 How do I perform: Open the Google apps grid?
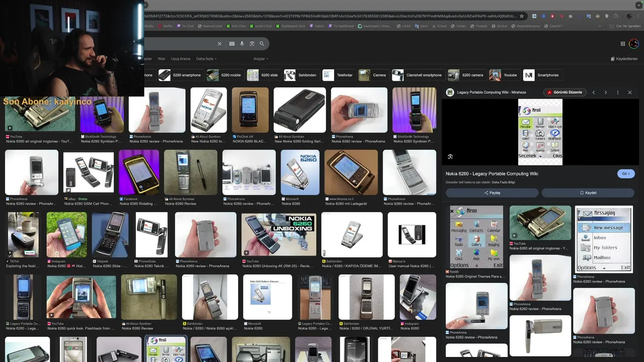point(623,44)
